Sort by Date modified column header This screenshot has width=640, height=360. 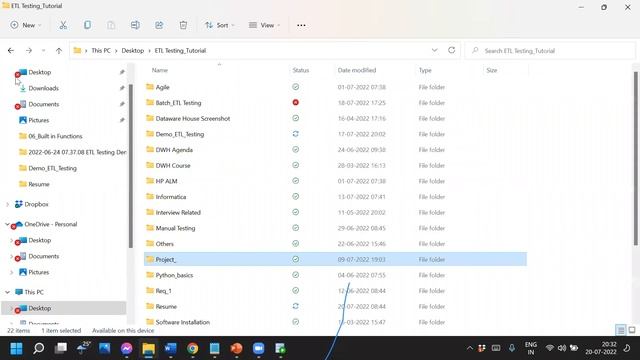coord(357,70)
